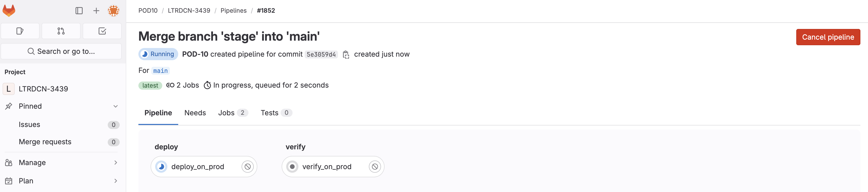Cancel the verify_on_prod job
Image resolution: width=868 pixels, height=192 pixels.
point(375,167)
